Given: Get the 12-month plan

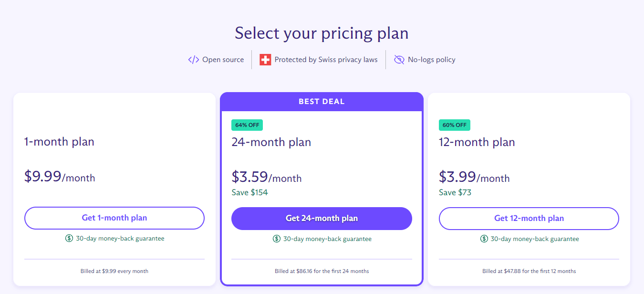Looking at the screenshot, I should [529, 219].
